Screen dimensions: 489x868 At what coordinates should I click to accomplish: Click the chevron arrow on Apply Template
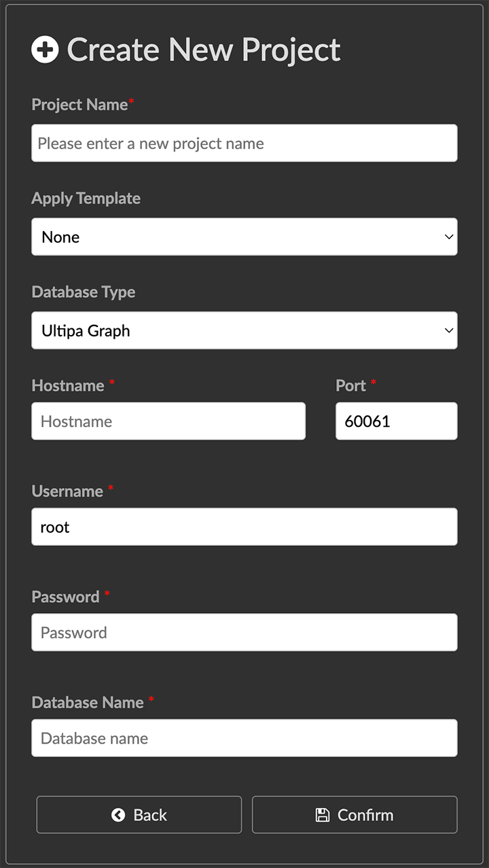tap(448, 237)
